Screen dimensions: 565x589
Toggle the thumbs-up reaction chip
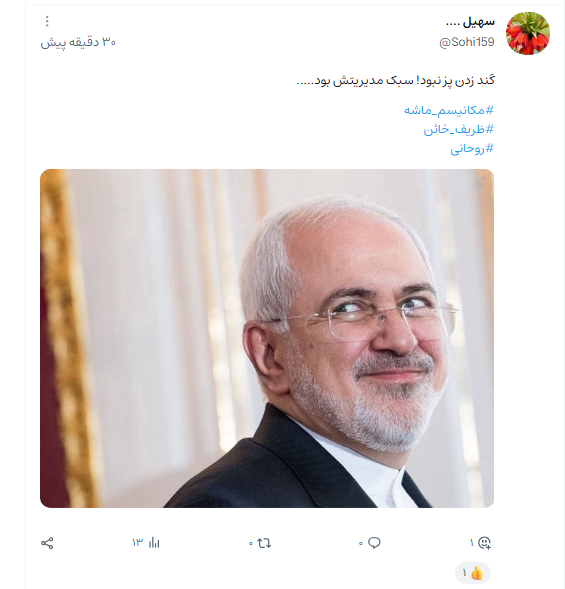(x=473, y=573)
